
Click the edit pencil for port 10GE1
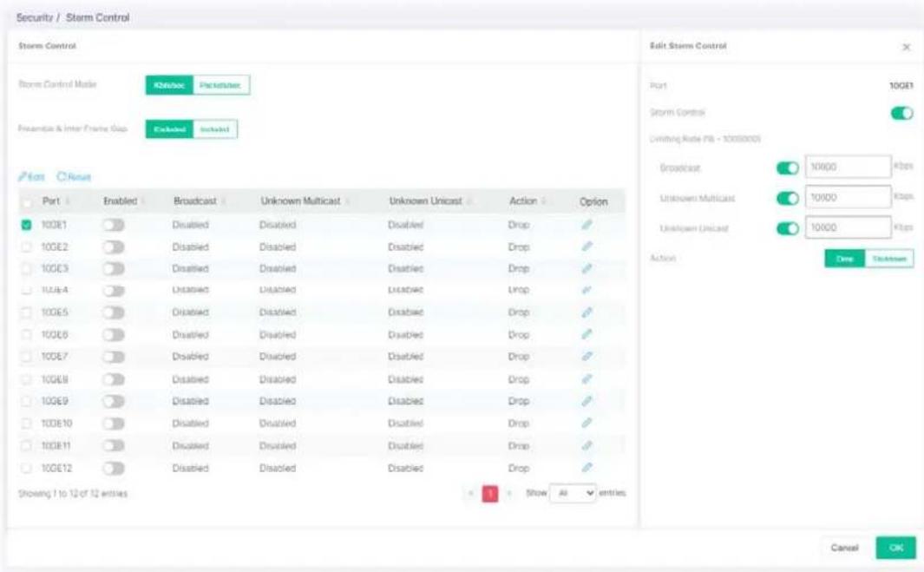587,225
